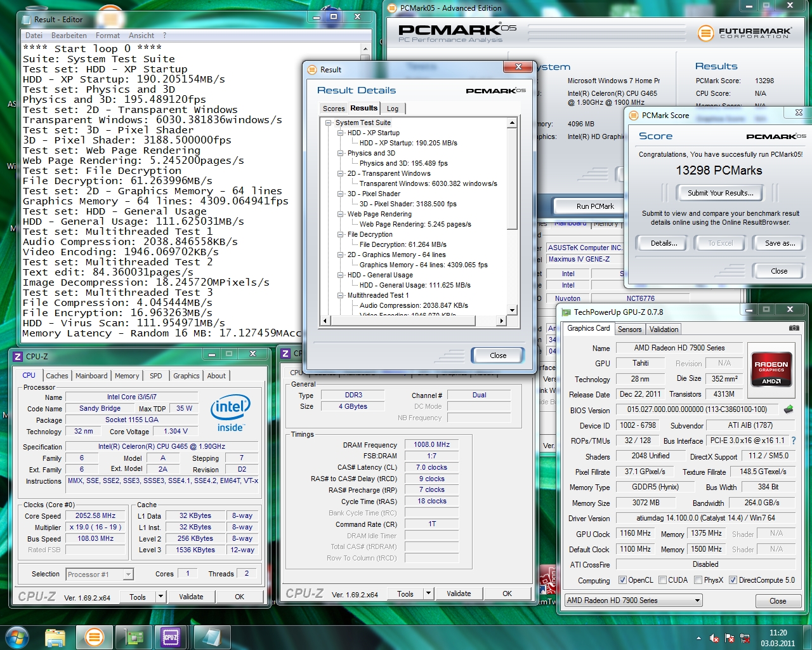812x650 pixels.
Task: Click the Close button in GPU-Z
Action: (778, 601)
